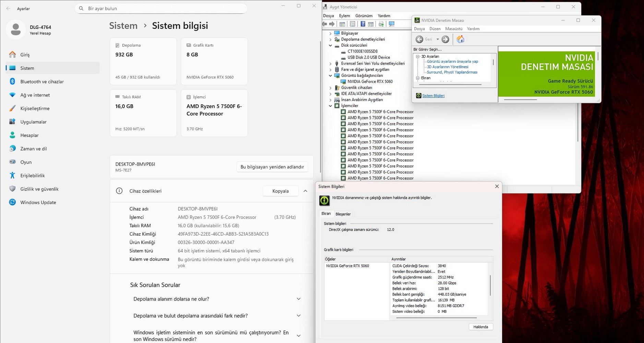Click the Kopyala button
Image resolution: width=644 pixels, height=343 pixels.
(x=280, y=191)
